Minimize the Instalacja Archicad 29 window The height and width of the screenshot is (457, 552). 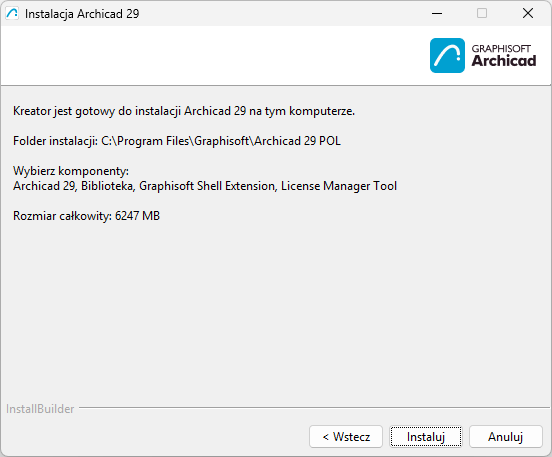click(x=437, y=13)
